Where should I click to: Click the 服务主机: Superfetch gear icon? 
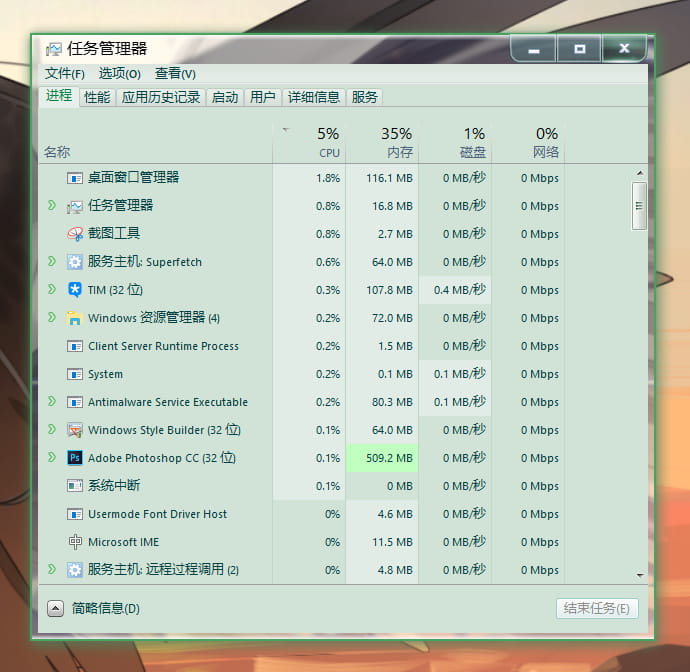point(75,262)
